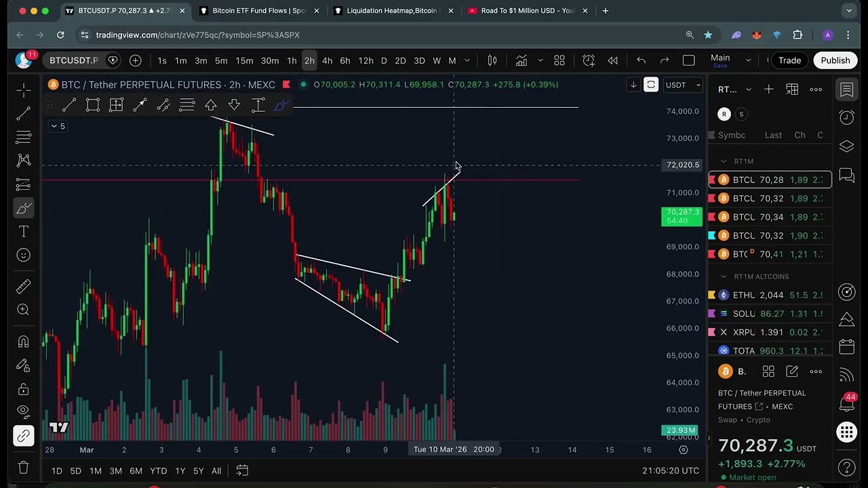Image resolution: width=868 pixels, height=488 pixels.
Task: Start bar replay mode
Action: [x=612, y=60]
